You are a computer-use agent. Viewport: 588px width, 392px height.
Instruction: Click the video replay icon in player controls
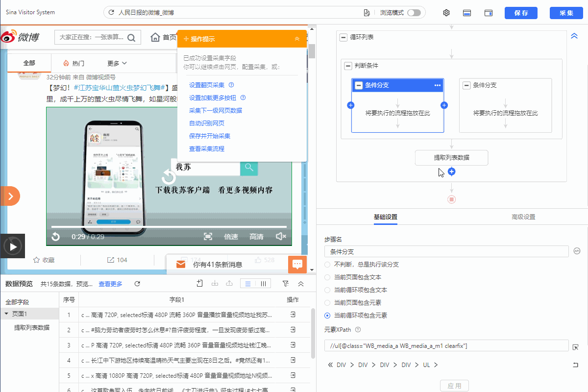pyautogui.click(x=56, y=237)
